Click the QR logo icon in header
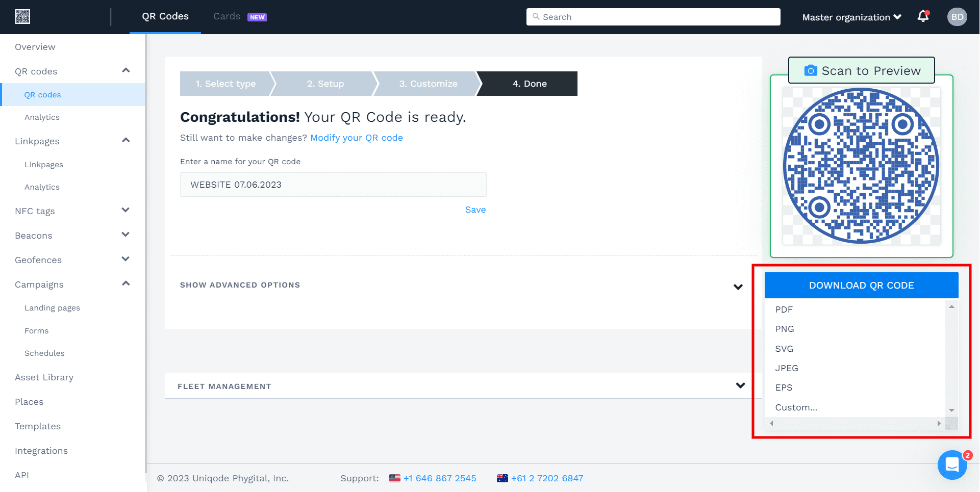 coord(22,17)
